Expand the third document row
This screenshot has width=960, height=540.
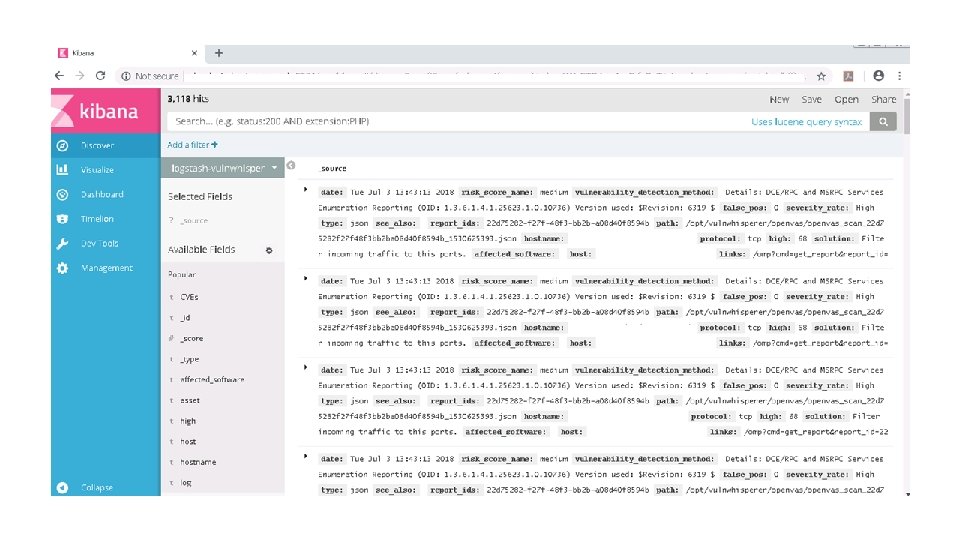[306, 367]
